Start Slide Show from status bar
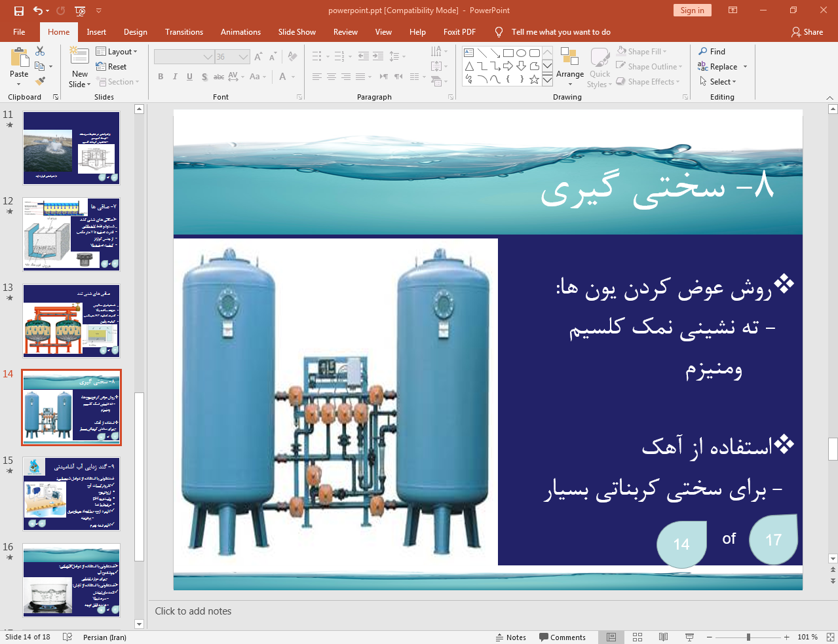Screen dimensions: 838x644 tap(689, 637)
